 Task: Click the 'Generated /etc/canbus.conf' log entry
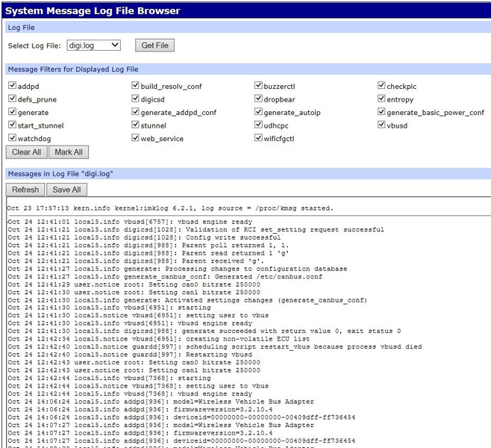click(165, 276)
